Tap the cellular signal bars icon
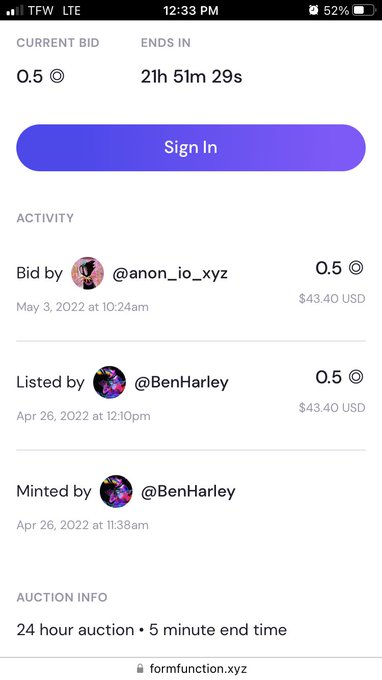382x680 pixels. (x=15, y=10)
